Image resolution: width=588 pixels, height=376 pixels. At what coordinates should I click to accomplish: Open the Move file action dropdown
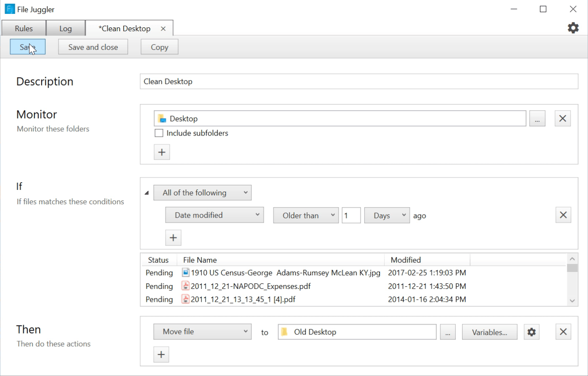pos(203,332)
